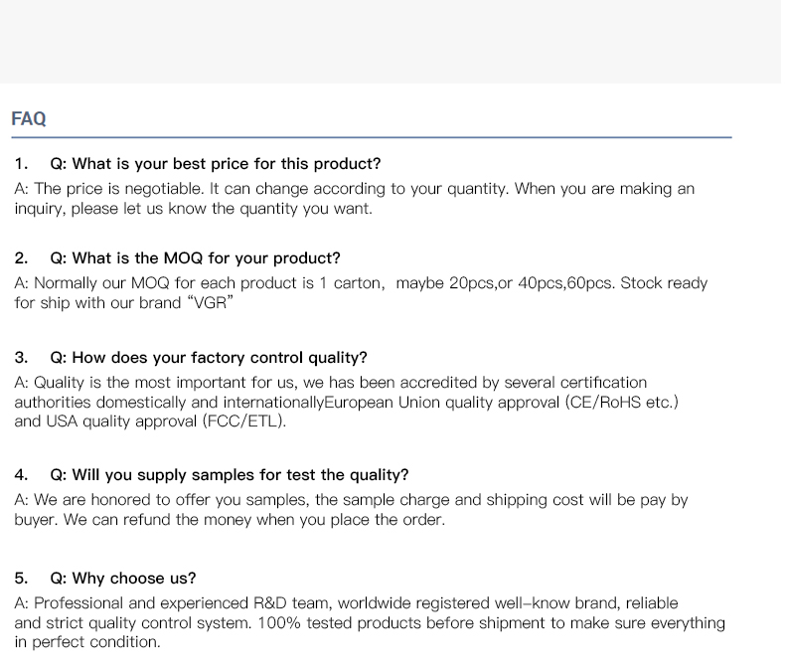Click the number 3 list marker
This screenshot has height=672, width=785.
point(21,358)
